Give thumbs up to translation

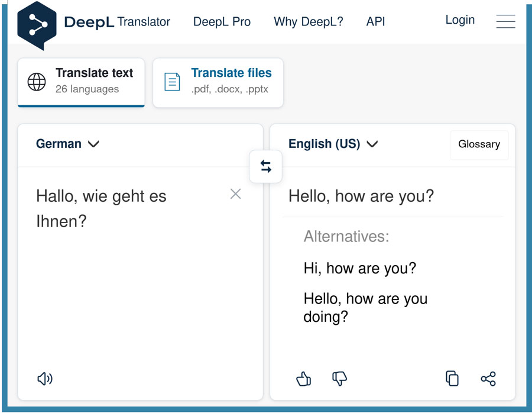[x=304, y=379]
